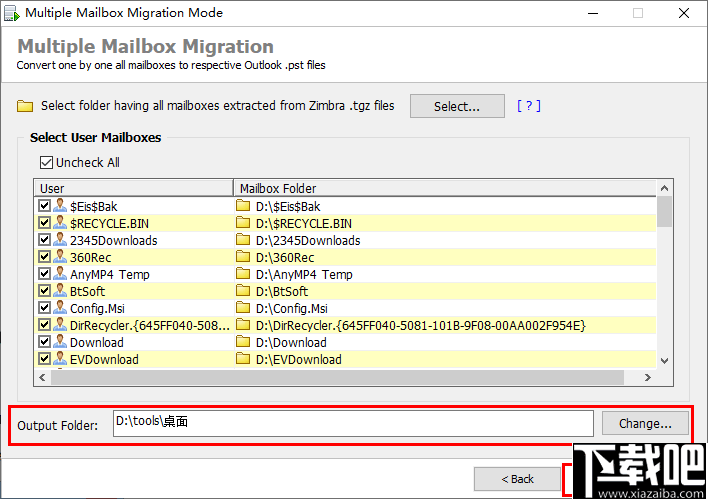Uncheck the DirRecycler mailbox checkbox
This screenshot has height=499, width=708.
[44, 325]
